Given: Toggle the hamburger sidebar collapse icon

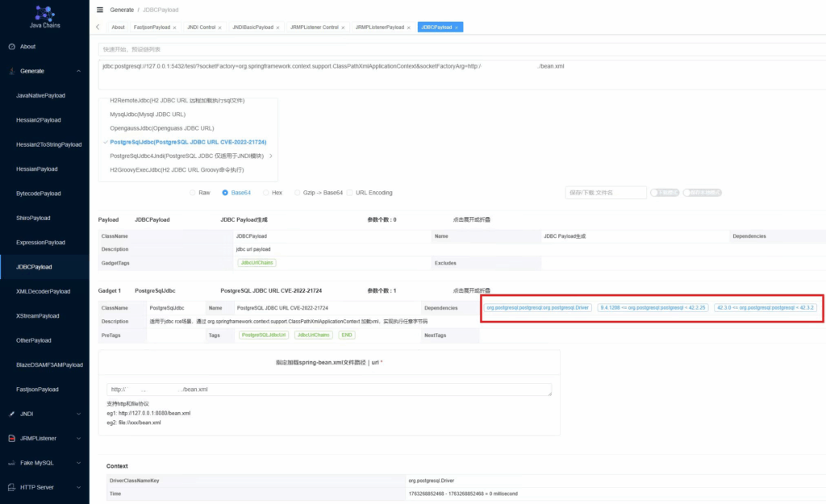Looking at the screenshot, I should [x=99, y=10].
